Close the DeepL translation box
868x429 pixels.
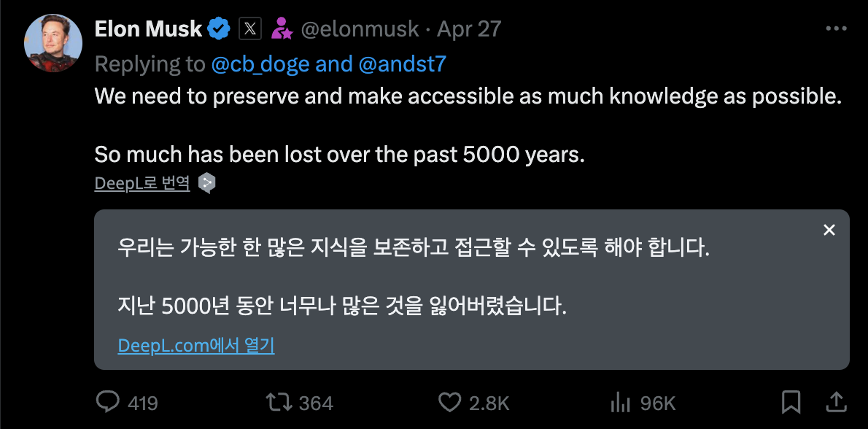[829, 230]
